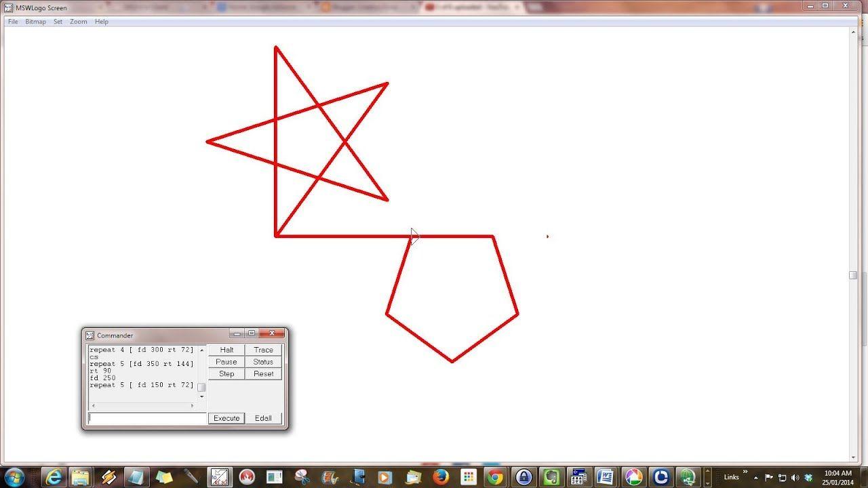Launch Firefox from the taskbar
Image resolution: width=868 pixels, height=488 pixels.
coord(440,477)
